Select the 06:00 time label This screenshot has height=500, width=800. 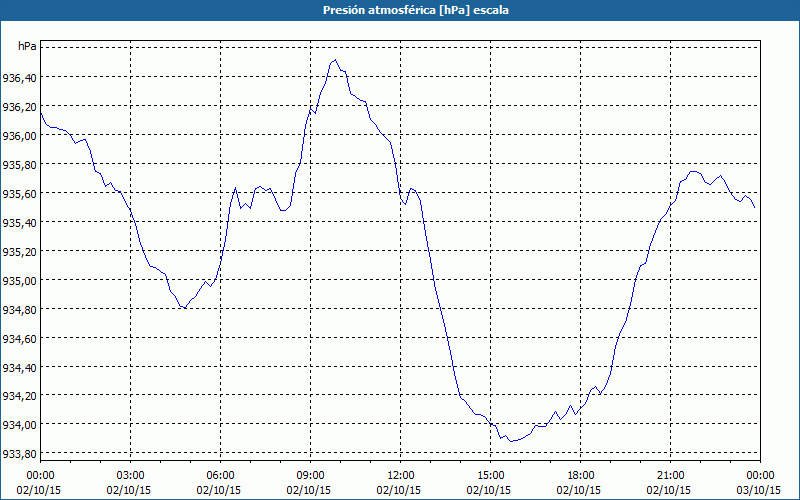pyautogui.click(x=220, y=476)
